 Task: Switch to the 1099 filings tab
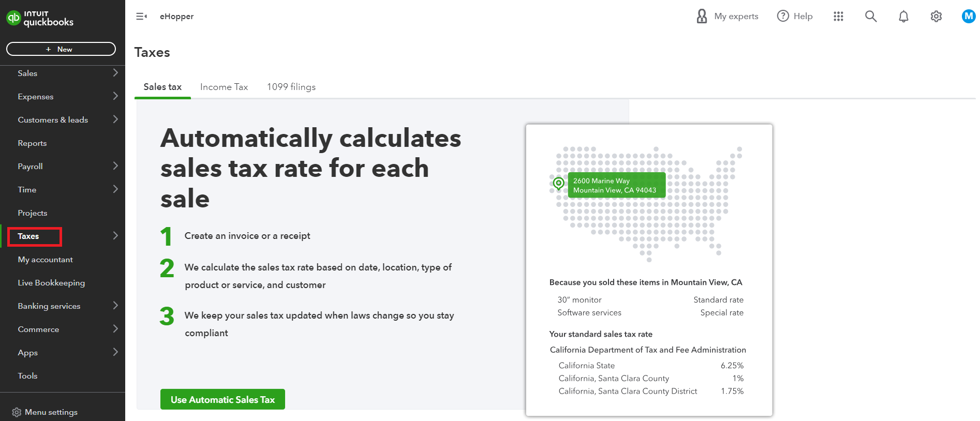click(x=291, y=87)
